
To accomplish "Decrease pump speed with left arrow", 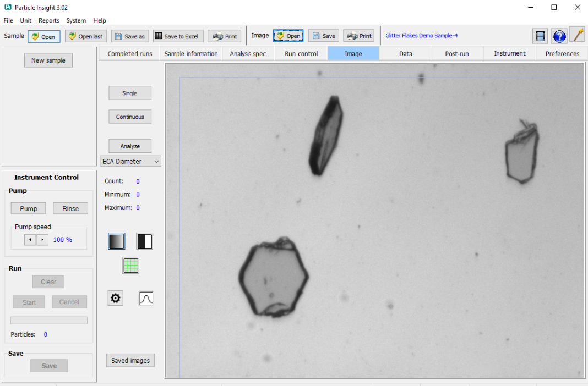I will (x=30, y=240).
